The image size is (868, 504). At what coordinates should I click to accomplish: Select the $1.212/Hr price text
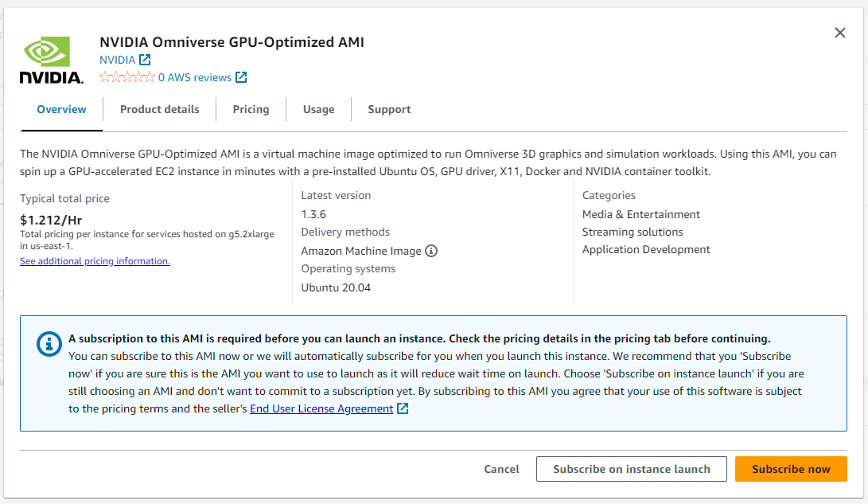[x=51, y=220]
